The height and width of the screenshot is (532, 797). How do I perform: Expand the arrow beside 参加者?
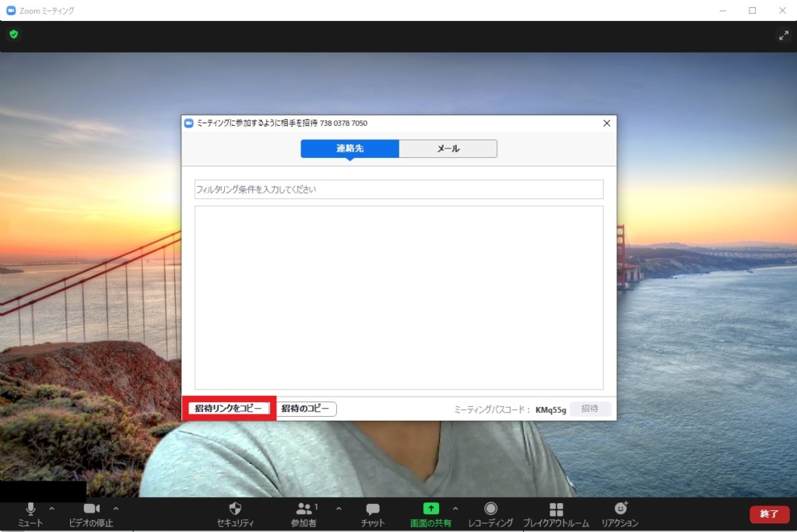tap(339, 508)
